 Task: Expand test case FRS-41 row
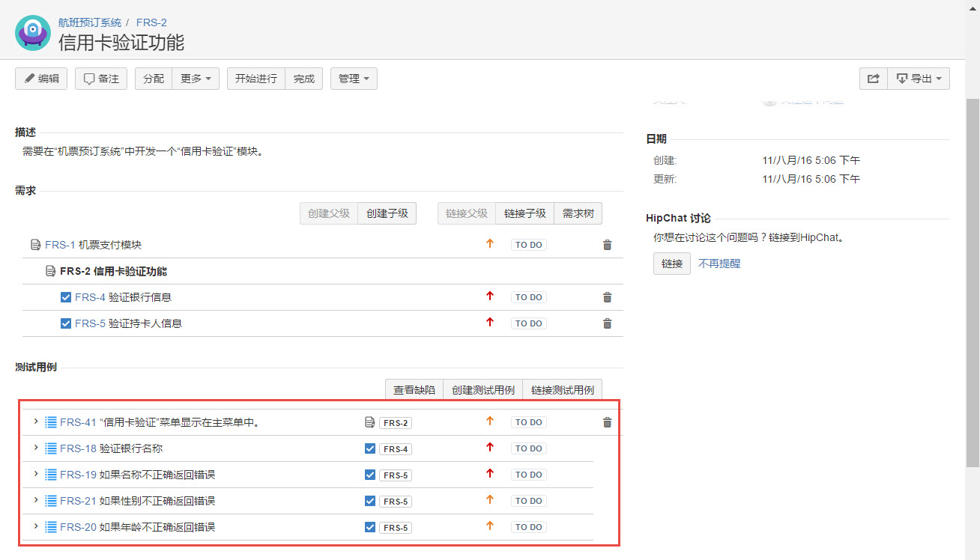pos(35,422)
